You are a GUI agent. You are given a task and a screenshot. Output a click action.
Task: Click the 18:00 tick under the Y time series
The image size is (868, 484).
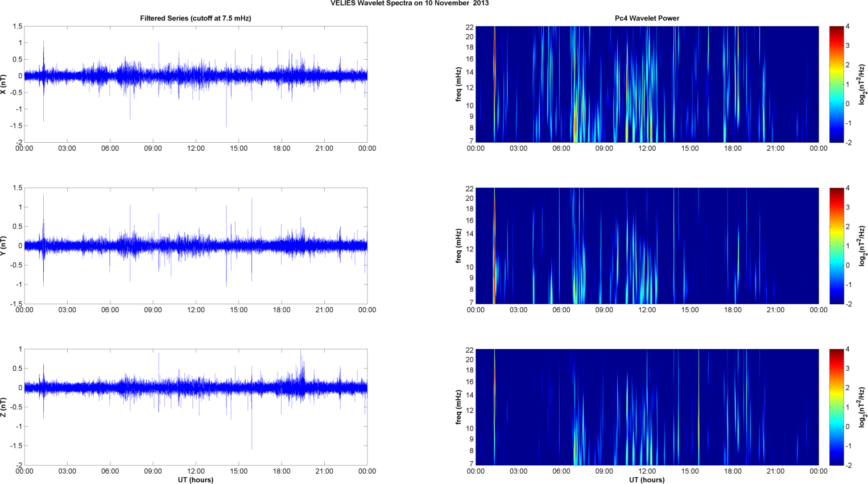(x=282, y=310)
